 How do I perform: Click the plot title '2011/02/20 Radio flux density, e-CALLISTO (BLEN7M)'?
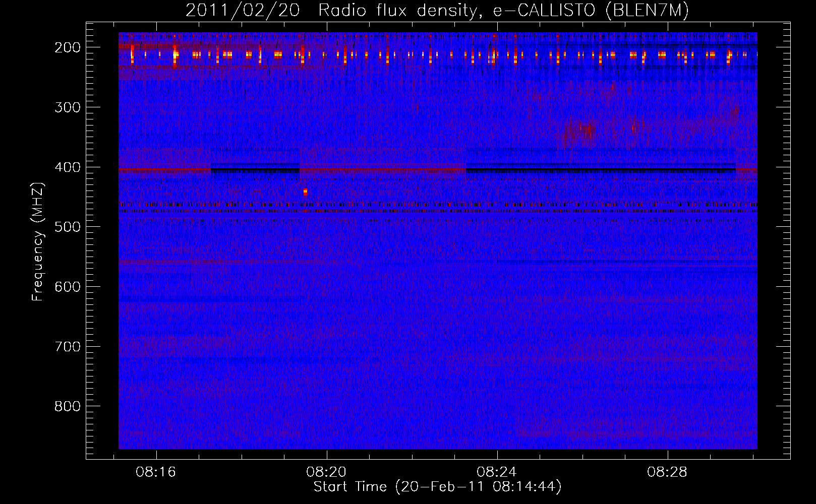pyautogui.click(x=437, y=10)
